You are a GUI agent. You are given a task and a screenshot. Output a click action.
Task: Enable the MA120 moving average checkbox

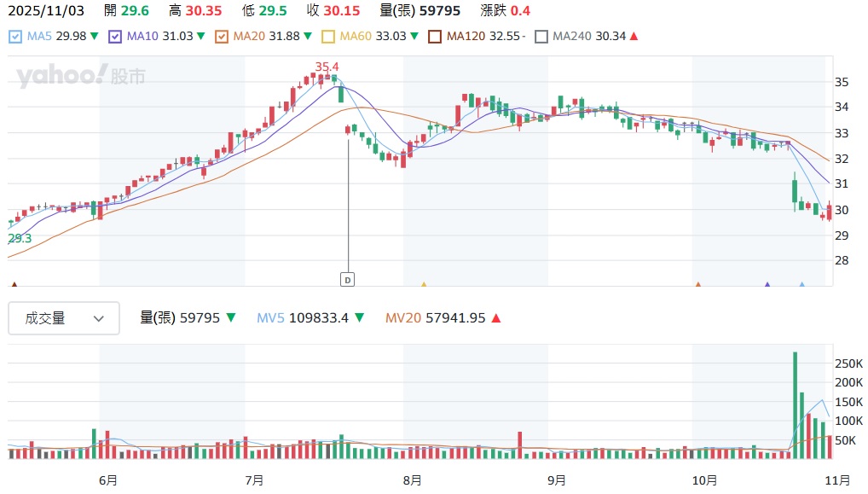pyautogui.click(x=435, y=37)
